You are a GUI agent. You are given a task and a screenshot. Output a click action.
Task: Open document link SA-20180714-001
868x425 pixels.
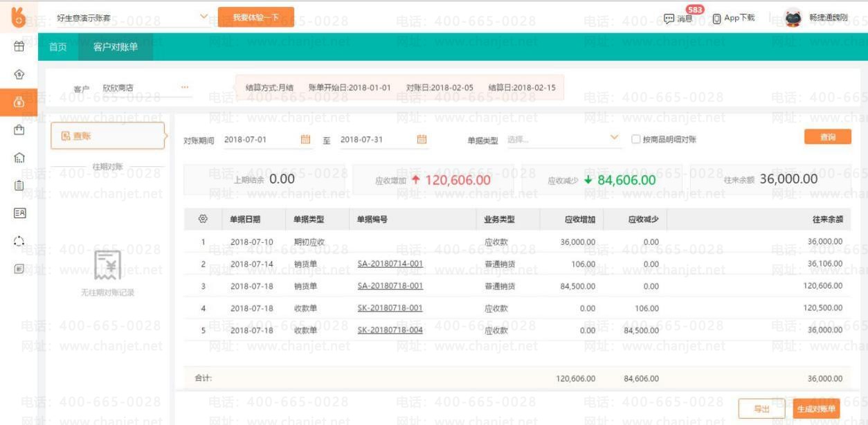pyautogui.click(x=390, y=264)
